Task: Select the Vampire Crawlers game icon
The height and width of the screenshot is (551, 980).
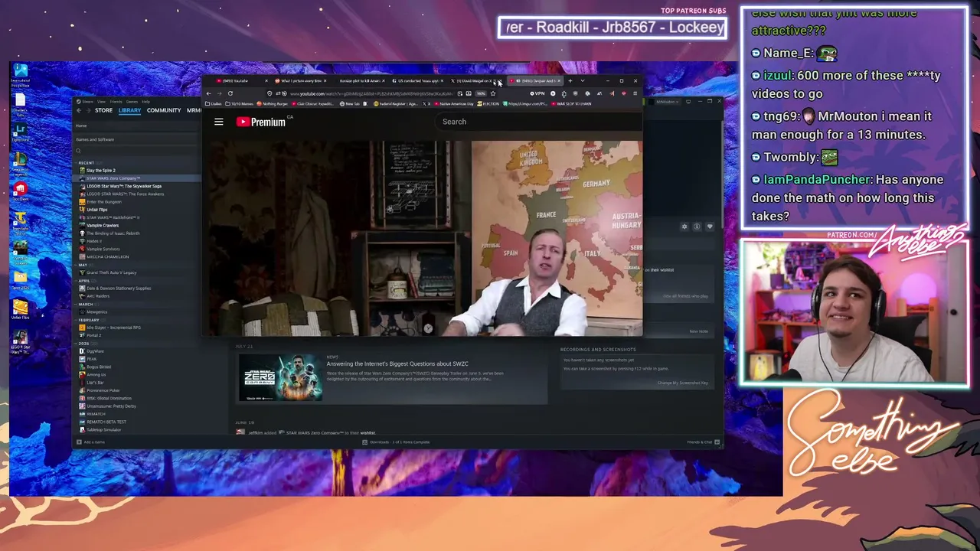Action: click(83, 226)
